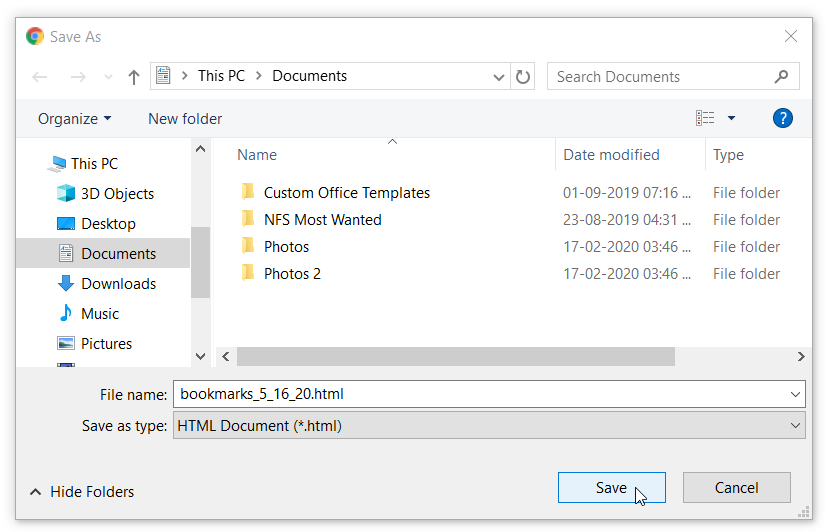Collapse the pane with Hide Folders
829x532 pixels.
click(x=82, y=492)
